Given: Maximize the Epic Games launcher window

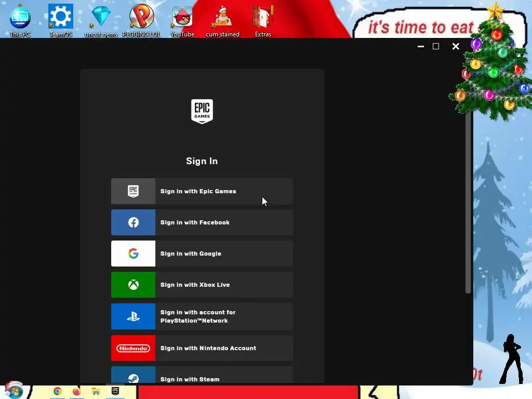Looking at the screenshot, I should pos(436,46).
